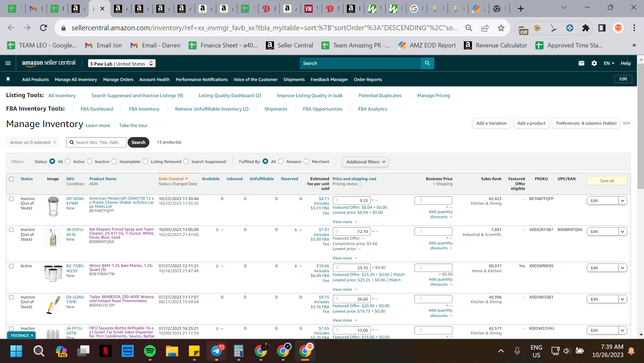Open Manage All Inventory menu item

76,79
